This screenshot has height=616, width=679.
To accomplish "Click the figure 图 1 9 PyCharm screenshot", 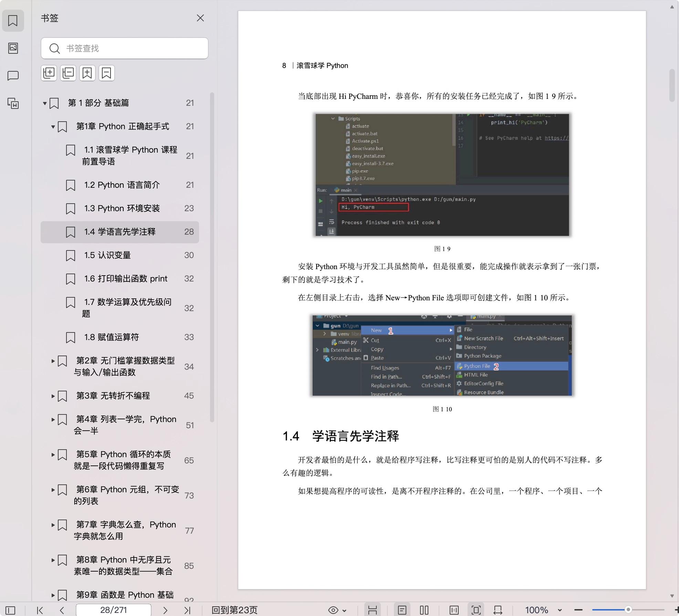I will [x=442, y=175].
